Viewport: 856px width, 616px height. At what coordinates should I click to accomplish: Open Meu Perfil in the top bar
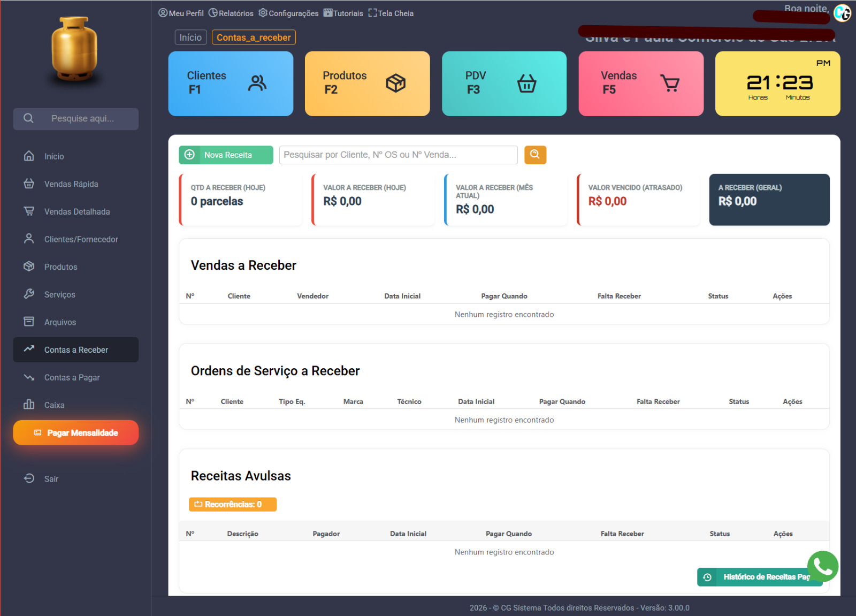pos(181,13)
